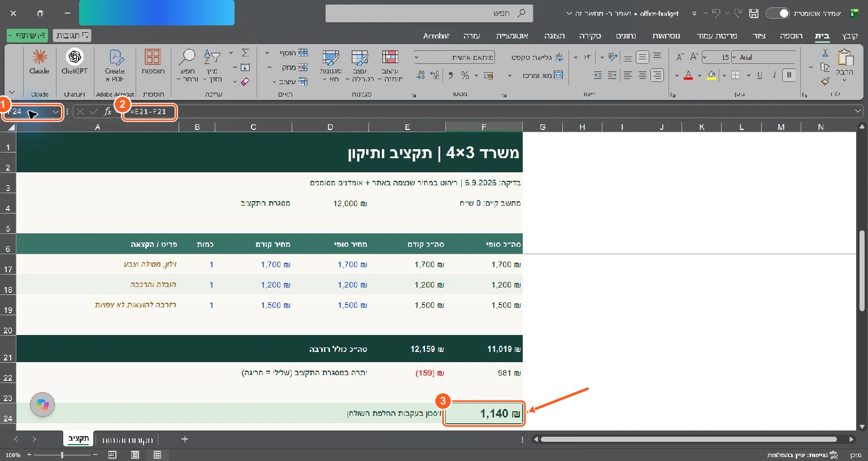This screenshot has height=461, width=868.
Task: Open fill color dropdown arrow
Action: [700, 75]
